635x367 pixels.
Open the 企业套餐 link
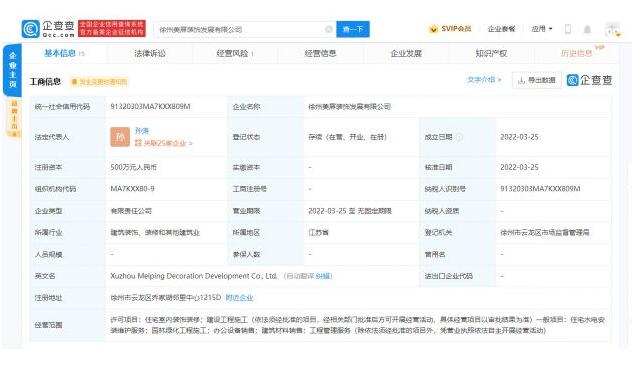tap(501, 29)
